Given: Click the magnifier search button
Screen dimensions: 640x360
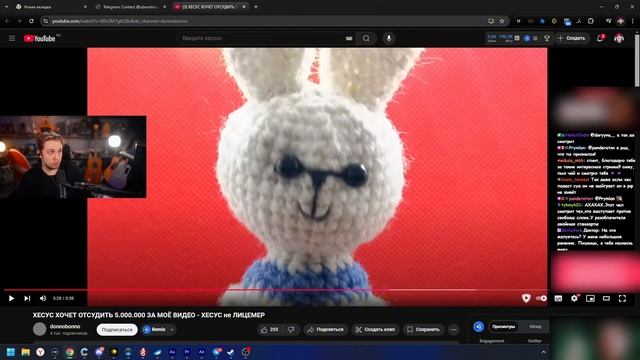Looking at the screenshot, I should (366, 38).
